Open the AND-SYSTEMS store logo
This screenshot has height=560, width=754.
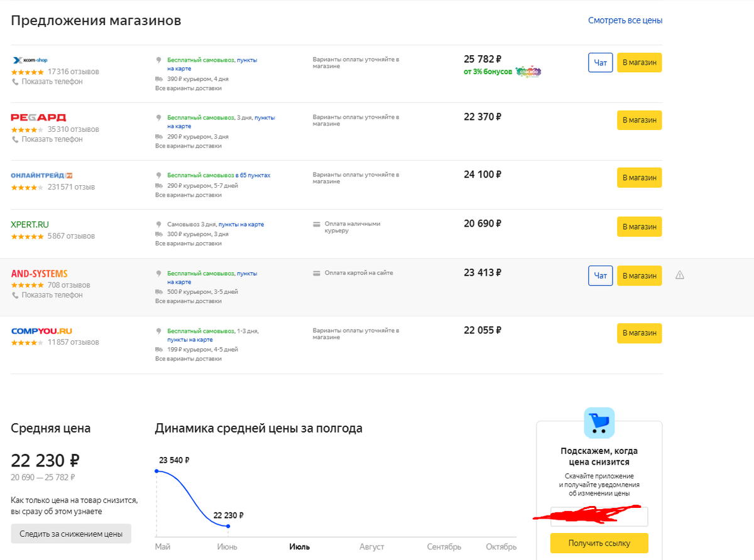coord(40,274)
